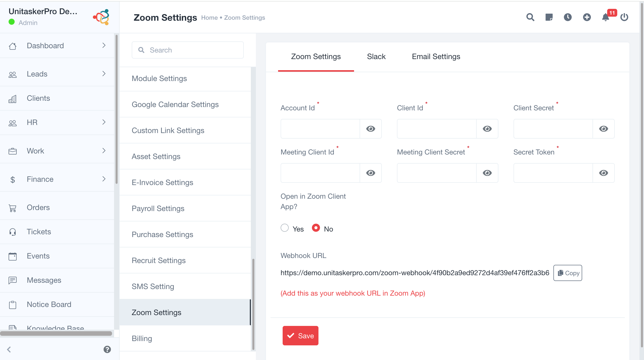Select Yes for Open in Zoom Client App
Viewport: 644px width, 360px height.
pos(285,228)
